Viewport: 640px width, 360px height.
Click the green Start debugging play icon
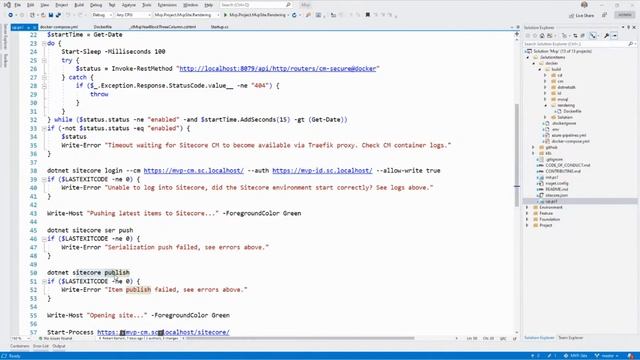pos(225,15)
